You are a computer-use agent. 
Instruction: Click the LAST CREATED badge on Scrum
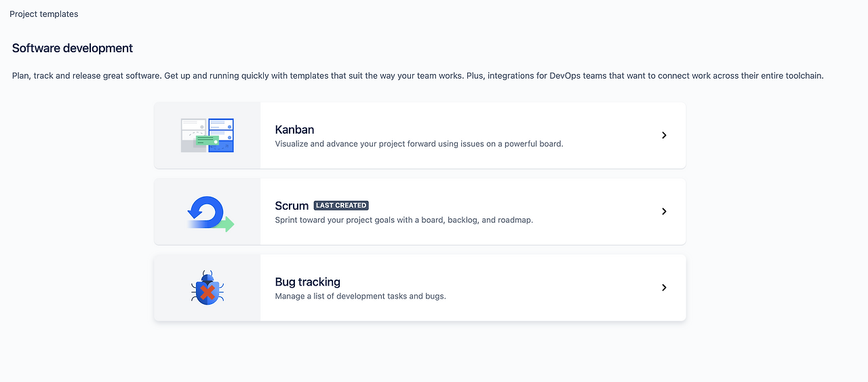coord(341,206)
